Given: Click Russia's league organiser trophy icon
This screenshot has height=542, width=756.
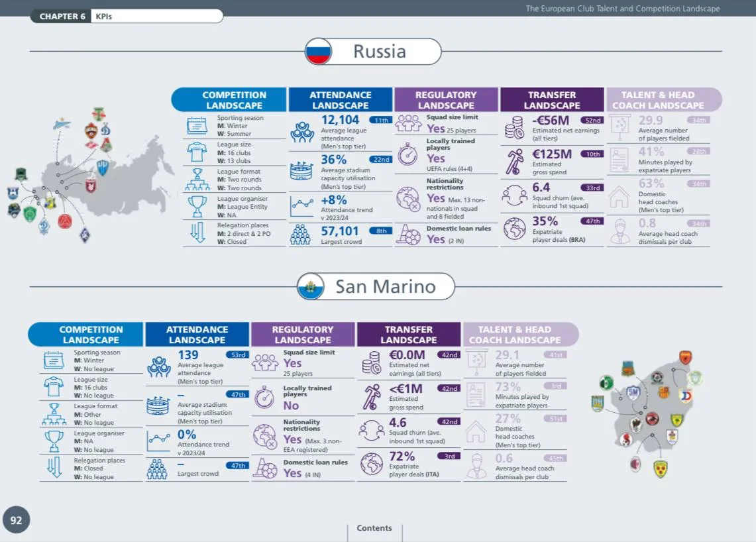Looking at the screenshot, I should (x=197, y=206).
